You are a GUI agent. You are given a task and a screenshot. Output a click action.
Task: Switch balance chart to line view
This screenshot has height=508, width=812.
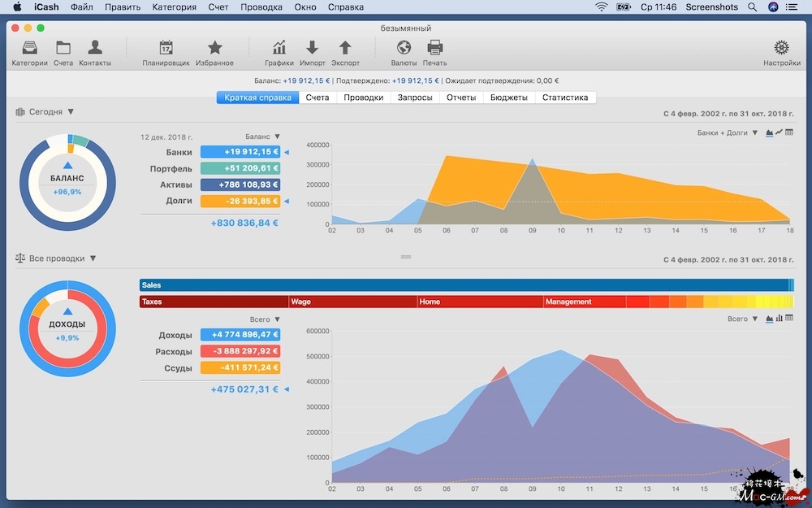(780, 132)
